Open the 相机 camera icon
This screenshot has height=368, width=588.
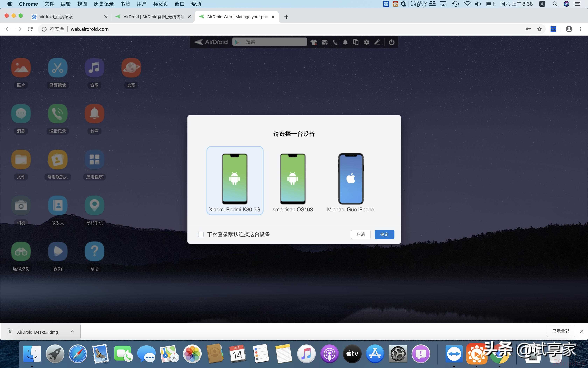[21, 205]
